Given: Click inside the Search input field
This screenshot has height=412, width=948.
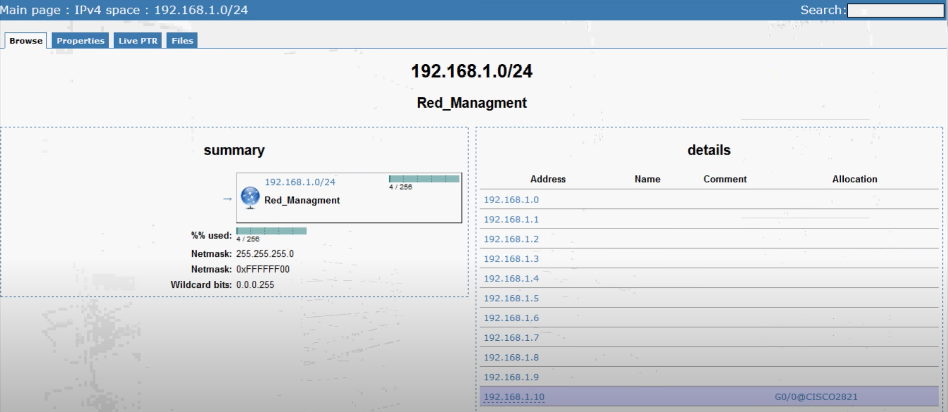Looking at the screenshot, I should point(895,10).
